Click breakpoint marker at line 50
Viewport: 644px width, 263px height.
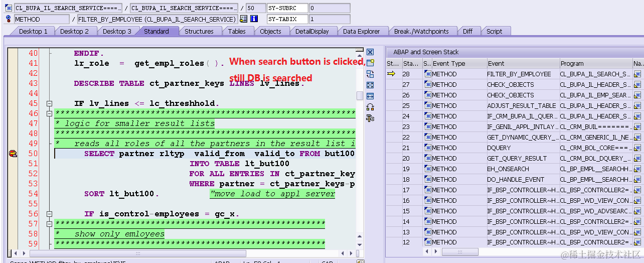click(x=13, y=154)
